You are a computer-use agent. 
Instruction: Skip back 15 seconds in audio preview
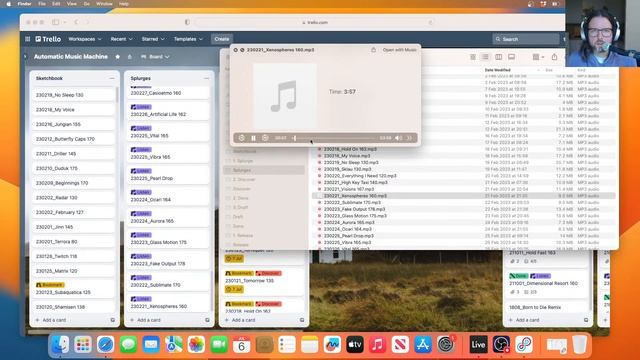point(242,138)
